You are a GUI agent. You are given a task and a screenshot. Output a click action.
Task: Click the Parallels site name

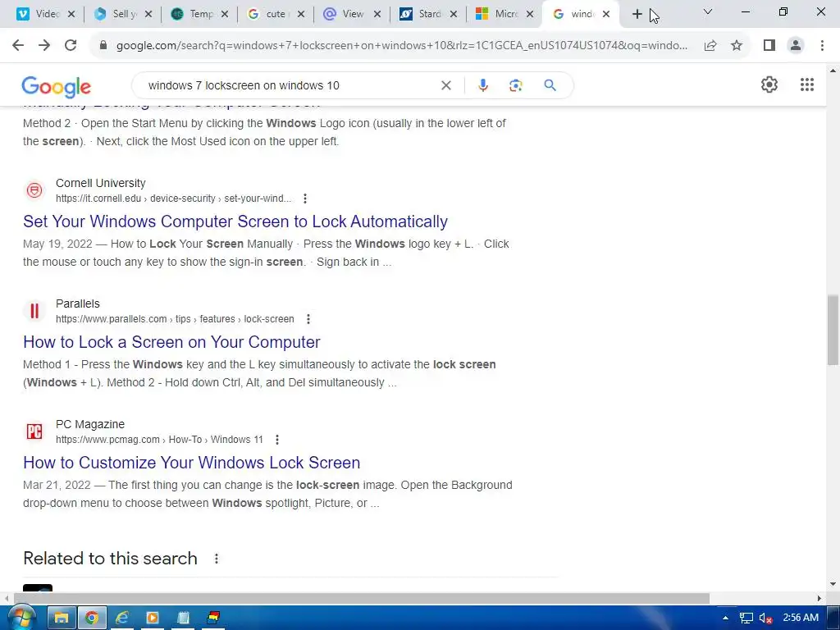(78, 304)
